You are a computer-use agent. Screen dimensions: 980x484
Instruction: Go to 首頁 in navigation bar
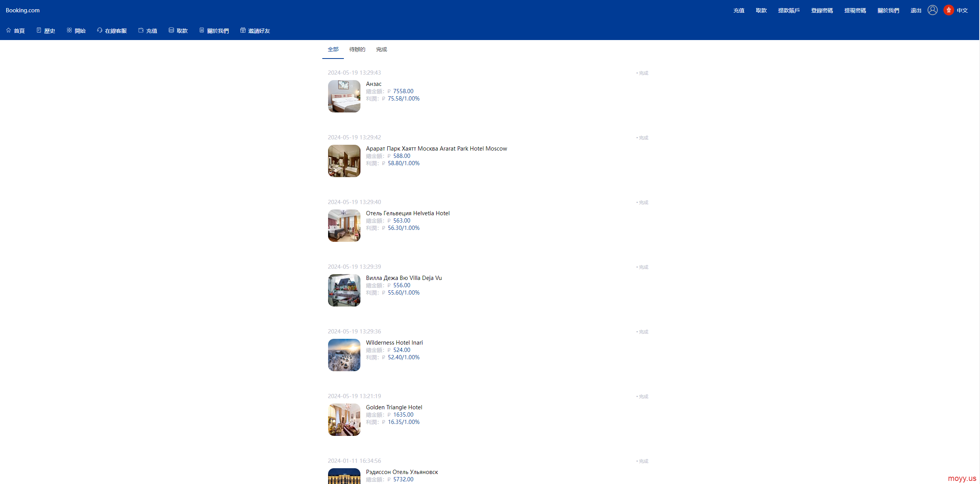point(19,31)
